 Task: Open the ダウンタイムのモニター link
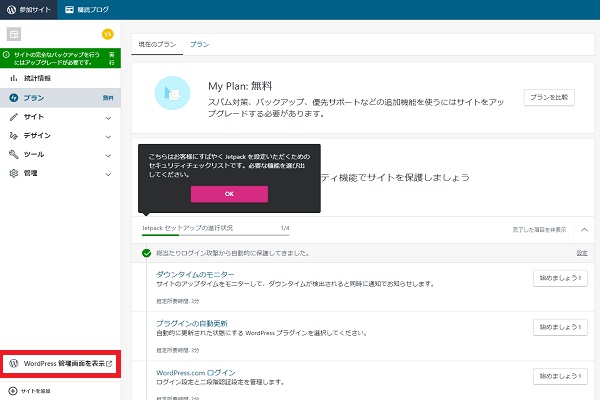tap(195, 274)
